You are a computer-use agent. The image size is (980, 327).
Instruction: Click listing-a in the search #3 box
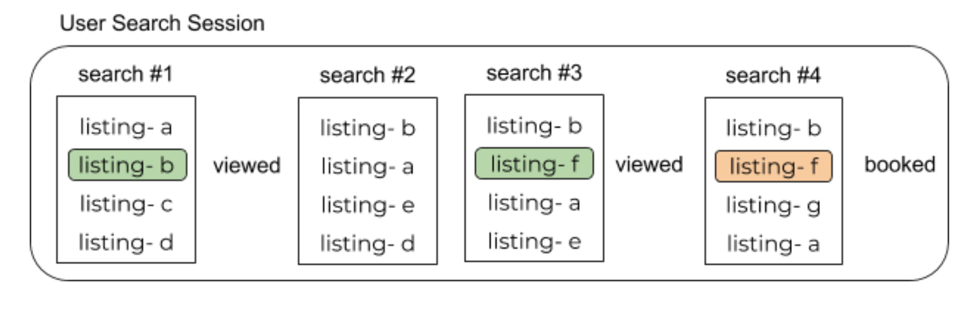(534, 203)
